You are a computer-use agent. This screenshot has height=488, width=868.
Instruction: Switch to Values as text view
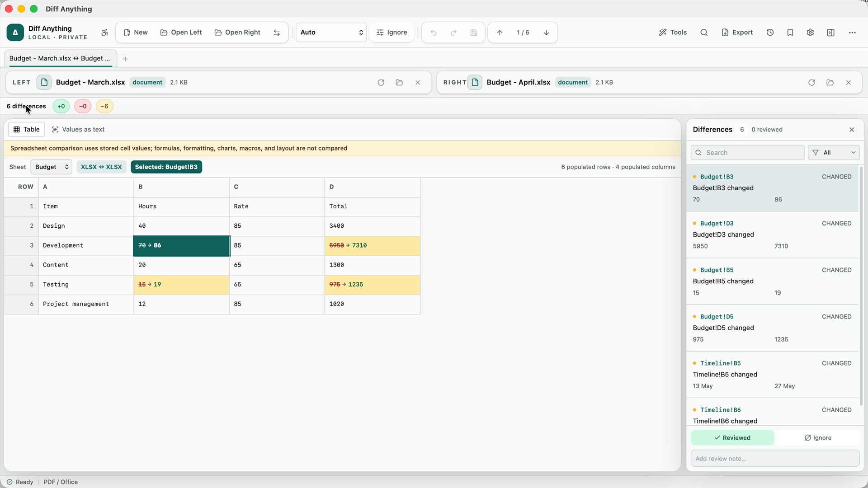(78, 129)
